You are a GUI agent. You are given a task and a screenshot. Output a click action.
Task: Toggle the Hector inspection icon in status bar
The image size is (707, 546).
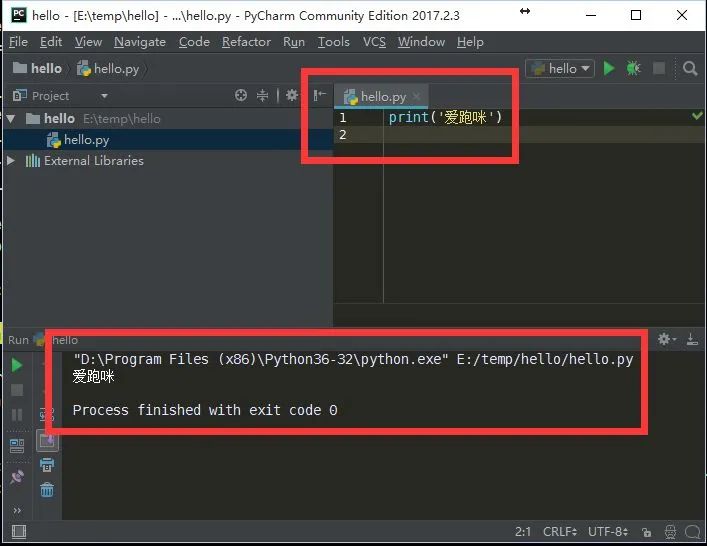[x=671, y=532]
